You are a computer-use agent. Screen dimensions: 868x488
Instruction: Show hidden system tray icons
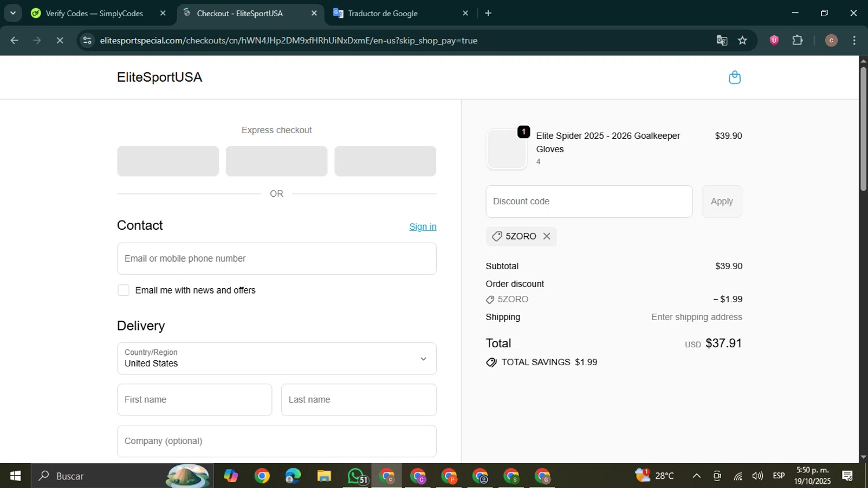click(x=697, y=476)
